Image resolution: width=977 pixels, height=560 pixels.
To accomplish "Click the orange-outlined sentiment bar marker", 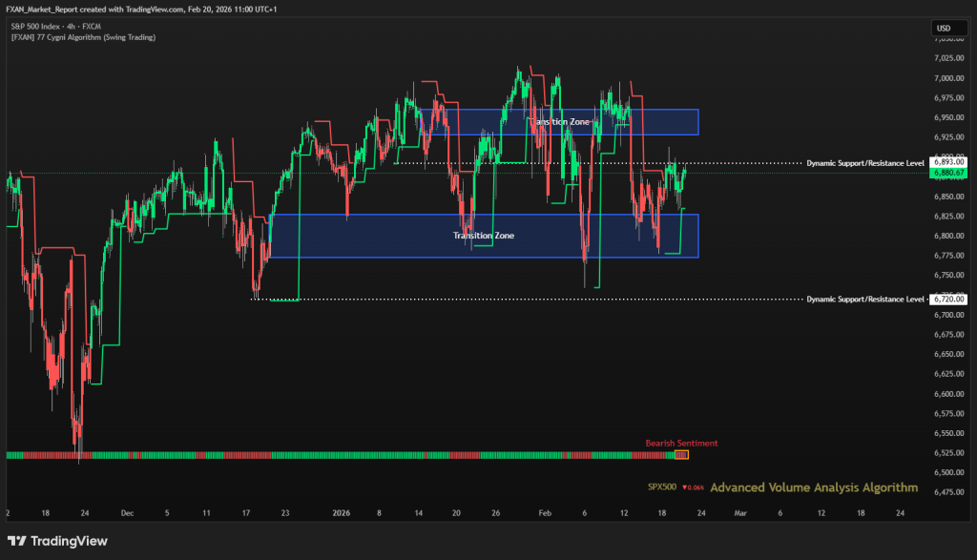I will pyautogui.click(x=681, y=455).
